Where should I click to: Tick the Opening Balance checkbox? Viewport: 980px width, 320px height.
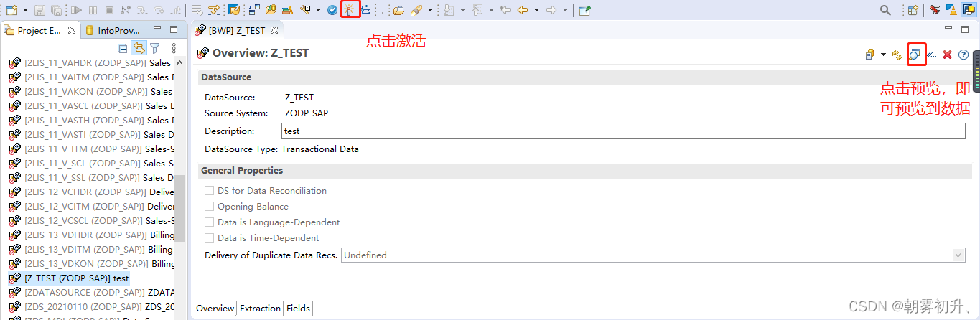click(x=210, y=207)
